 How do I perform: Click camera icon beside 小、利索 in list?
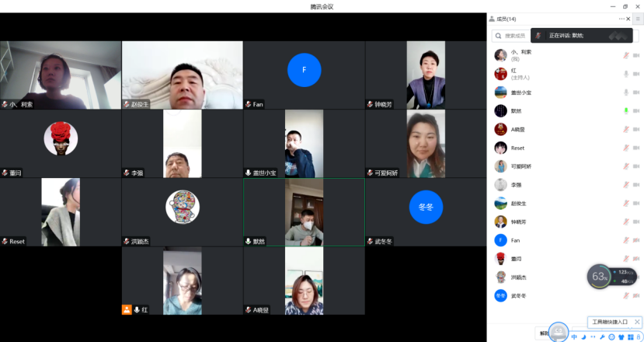click(636, 55)
